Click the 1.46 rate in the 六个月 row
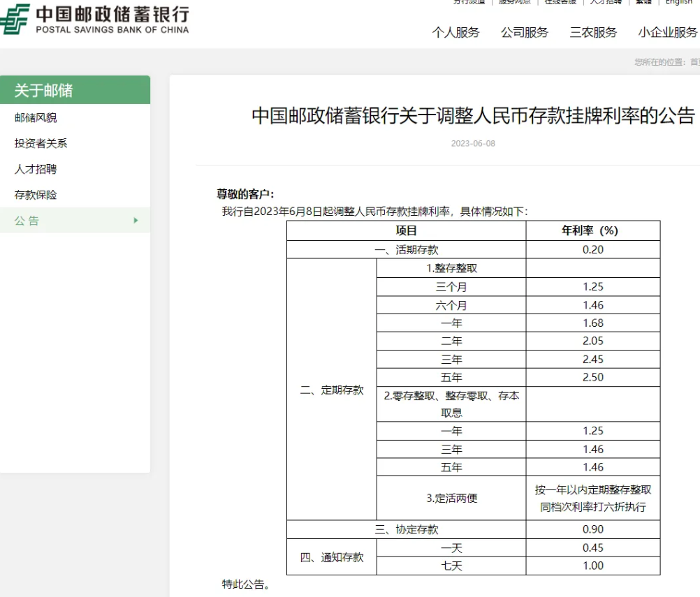 (x=593, y=305)
